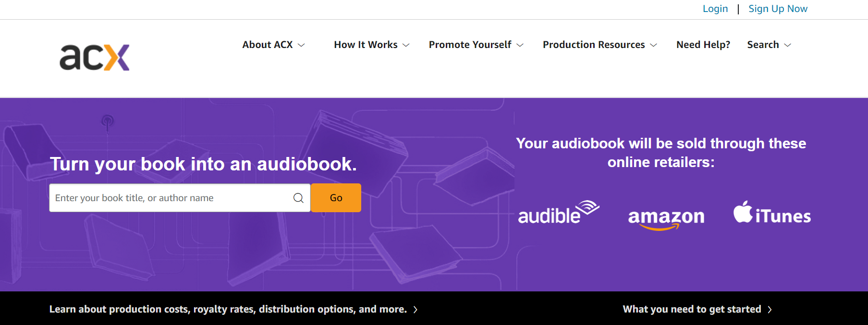Click the Search menu chevron

(x=787, y=45)
